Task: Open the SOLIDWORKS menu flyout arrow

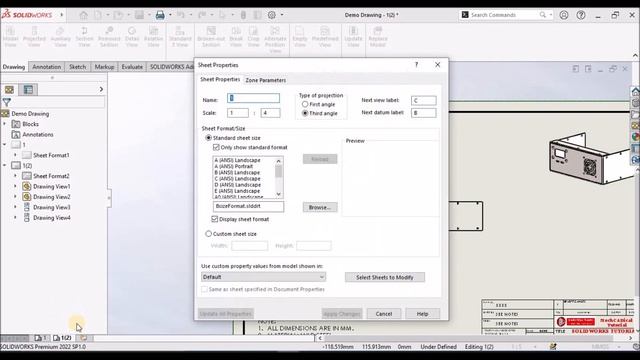Action: click(62, 15)
